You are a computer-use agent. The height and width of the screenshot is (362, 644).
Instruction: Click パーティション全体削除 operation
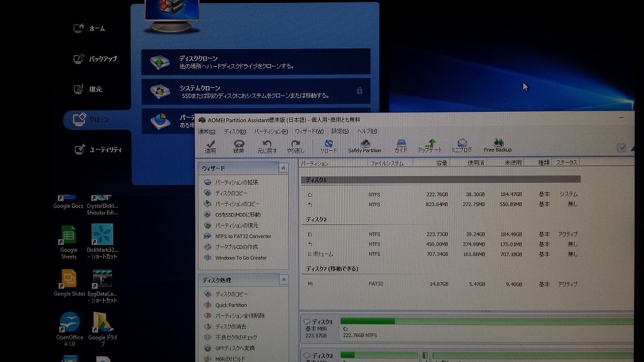[x=235, y=315]
